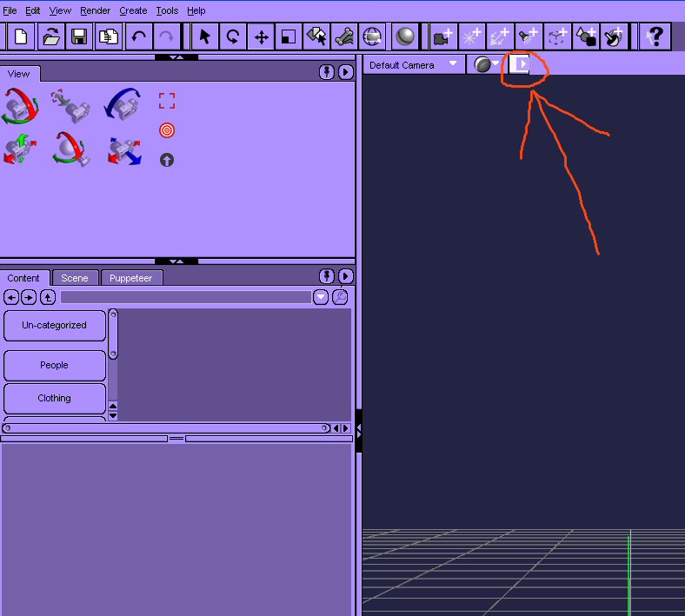685x616 pixels.
Task: Click the red target aim icon
Action: coord(167,130)
